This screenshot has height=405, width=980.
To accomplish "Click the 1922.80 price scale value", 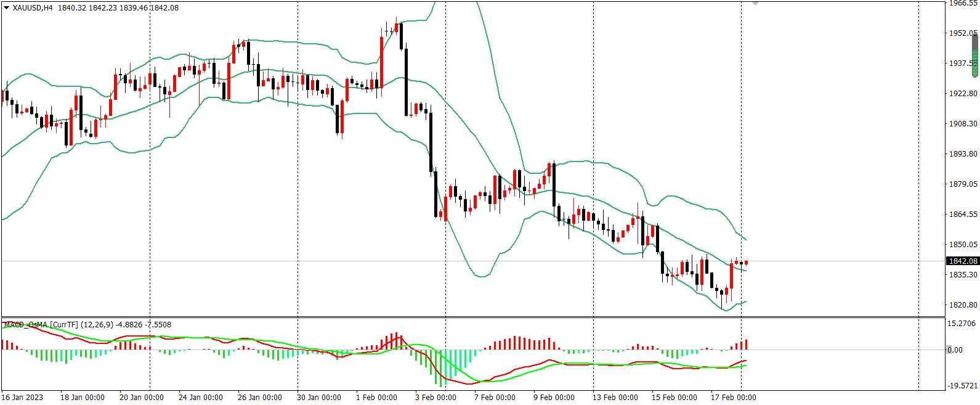I will (964, 94).
